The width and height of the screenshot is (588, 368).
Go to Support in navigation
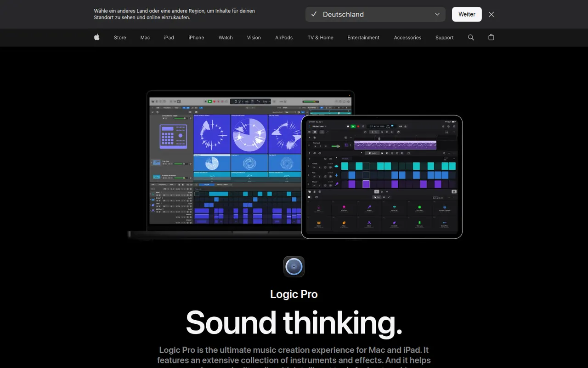(445, 38)
